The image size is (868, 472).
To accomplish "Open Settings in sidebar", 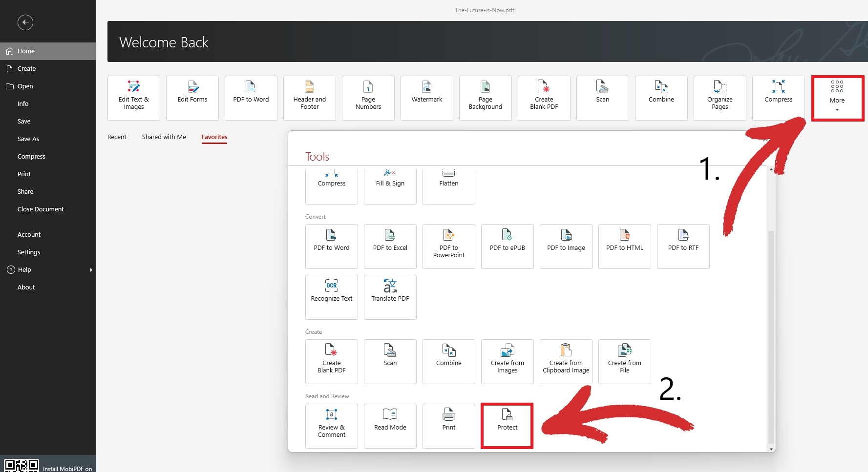I will click(48, 252).
